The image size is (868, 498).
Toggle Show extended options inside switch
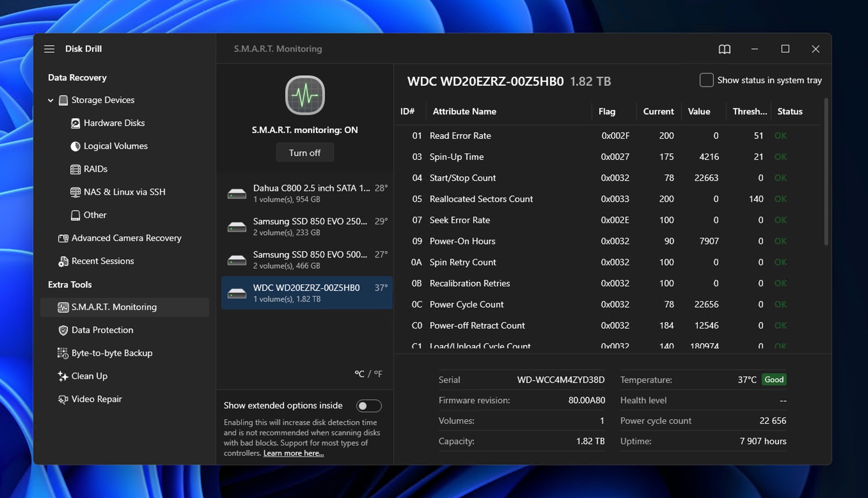[x=369, y=406]
